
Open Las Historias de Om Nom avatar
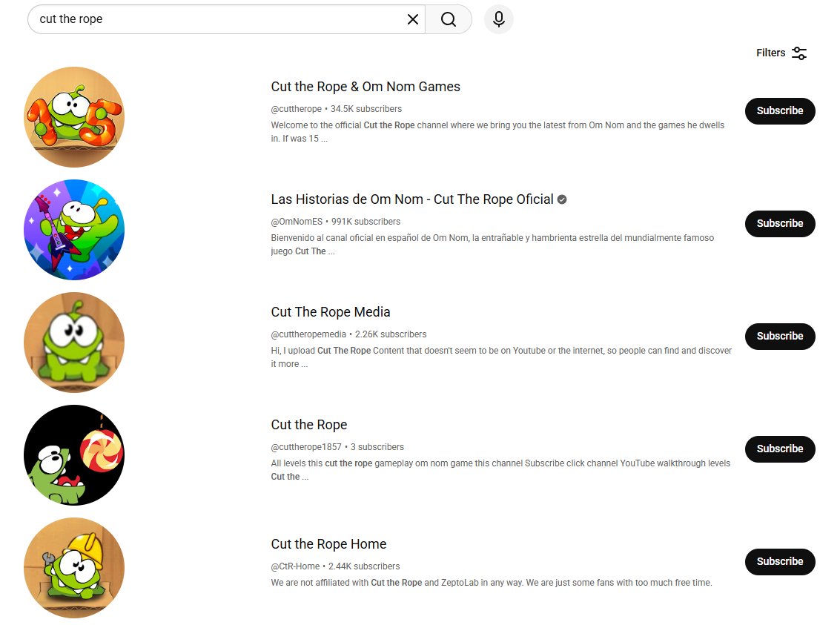coord(74,230)
